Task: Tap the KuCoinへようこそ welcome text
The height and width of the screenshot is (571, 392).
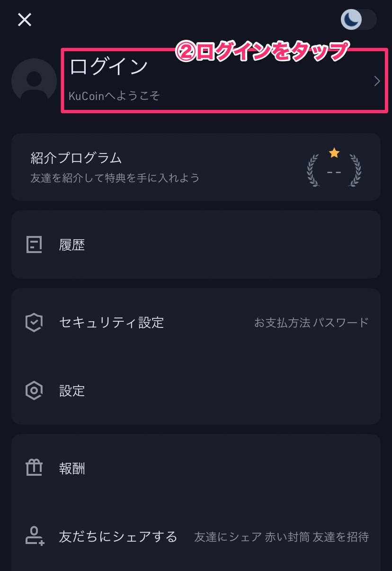Action: (x=114, y=96)
